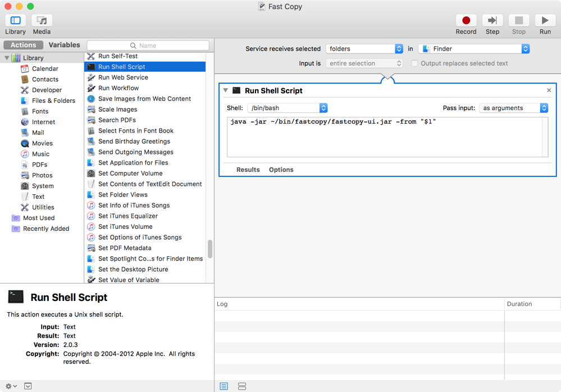The width and height of the screenshot is (561, 392).
Task: Collapse the Run Shell Script action triangle
Action: pos(225,90)
